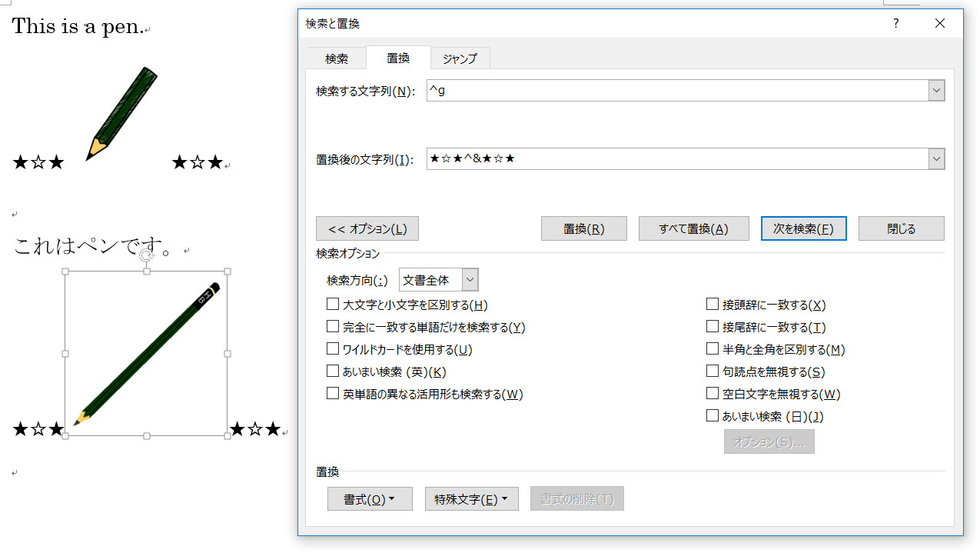The image size is (980, 553).
Task: Open the 特殊文字 menu button
Action: point(471,499)
